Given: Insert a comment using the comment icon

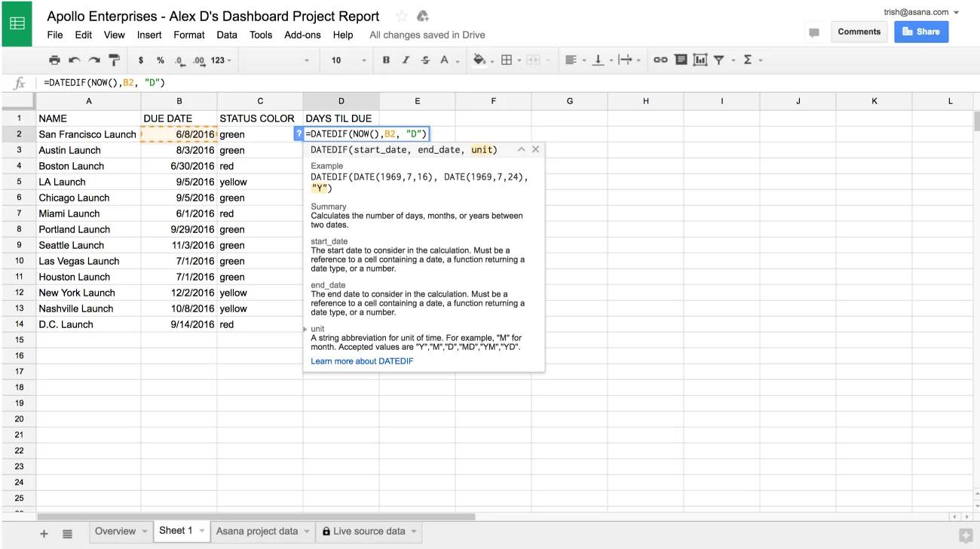Looking at the screenshot, I should (x=679, y=60).
